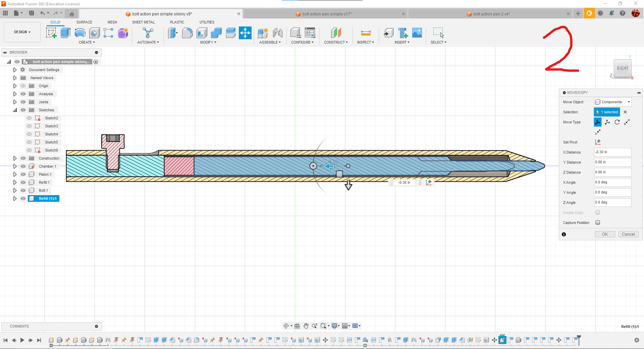This screenshot has height=349, width=644.
Task: Switch to the SURFACE ribbon tab
Action: tap(84, 22)
